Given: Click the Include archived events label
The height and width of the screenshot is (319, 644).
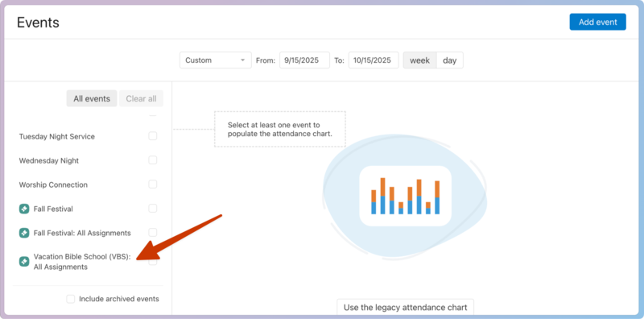Looking at the screenshot, I should (x=119, y=299).
